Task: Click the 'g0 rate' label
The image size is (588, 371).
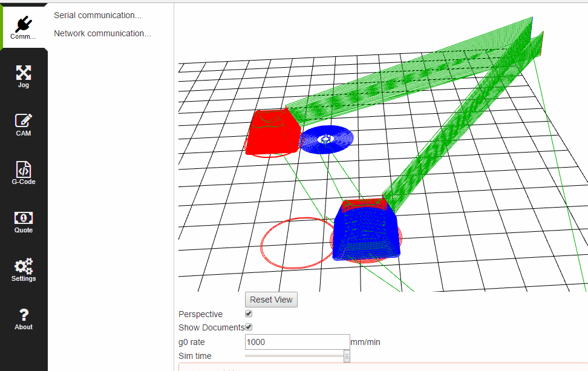Action: click(x=192, y=342)
